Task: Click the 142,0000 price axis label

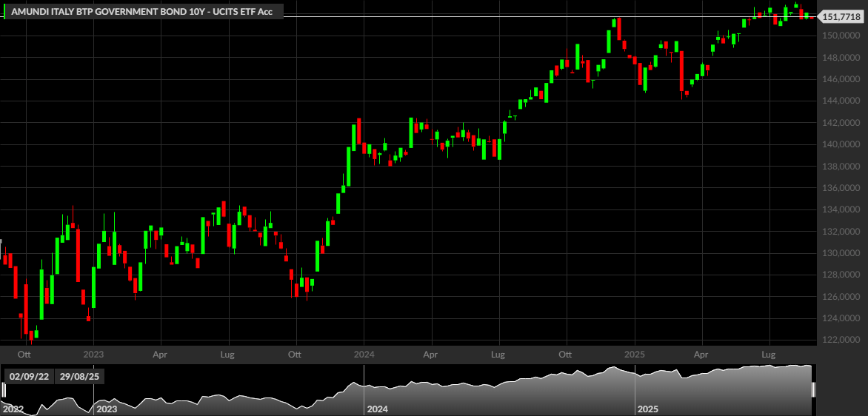Action: point(841,123)
